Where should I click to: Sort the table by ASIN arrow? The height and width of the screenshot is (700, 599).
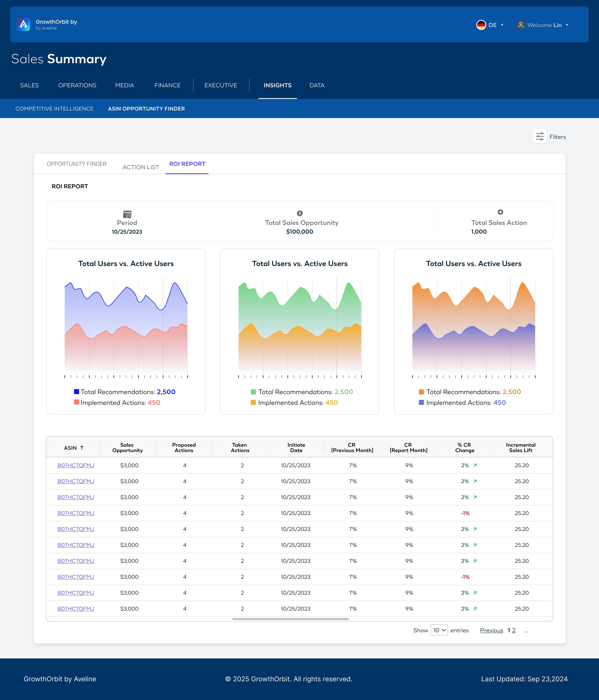pos(82,448)
